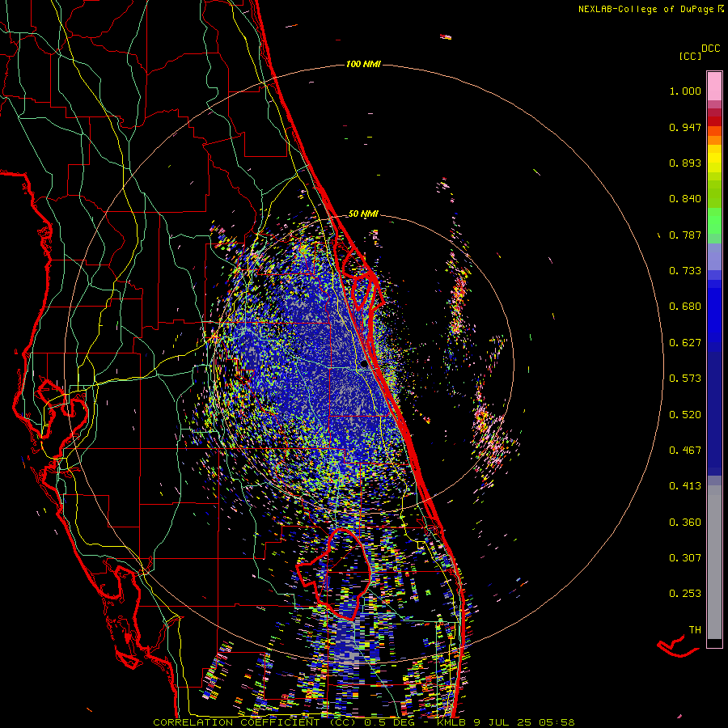Click the 0.413 value on color scale
This screenshot has width=728, height=728.
685,486
